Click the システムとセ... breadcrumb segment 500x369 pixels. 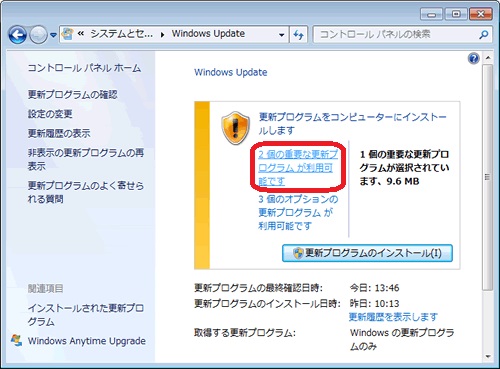click(x=122, y=34)
